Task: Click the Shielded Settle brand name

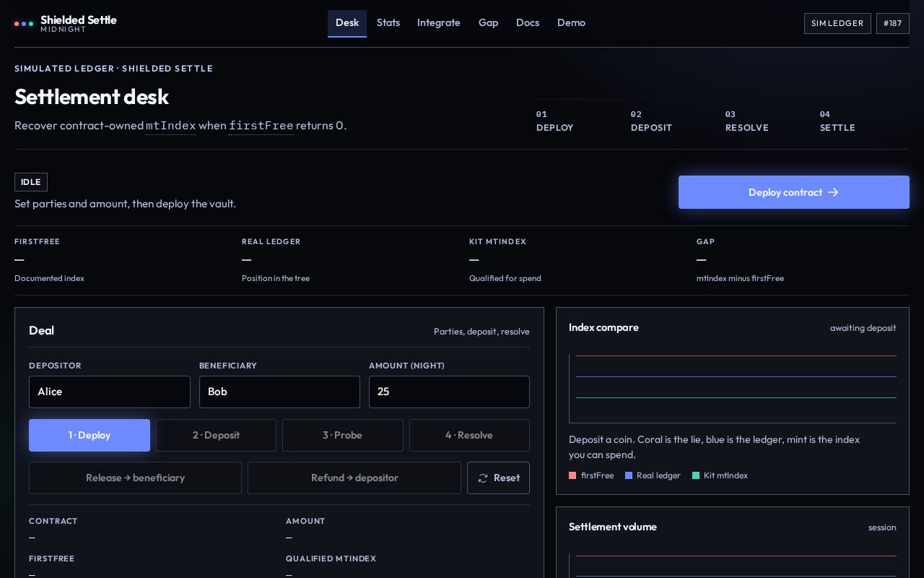Action: (79, 20)
